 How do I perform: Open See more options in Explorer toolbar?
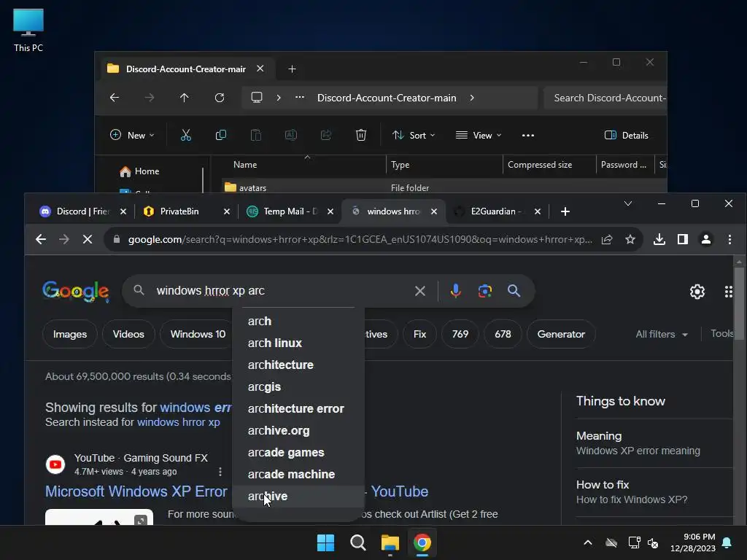[x=528, y=135]
